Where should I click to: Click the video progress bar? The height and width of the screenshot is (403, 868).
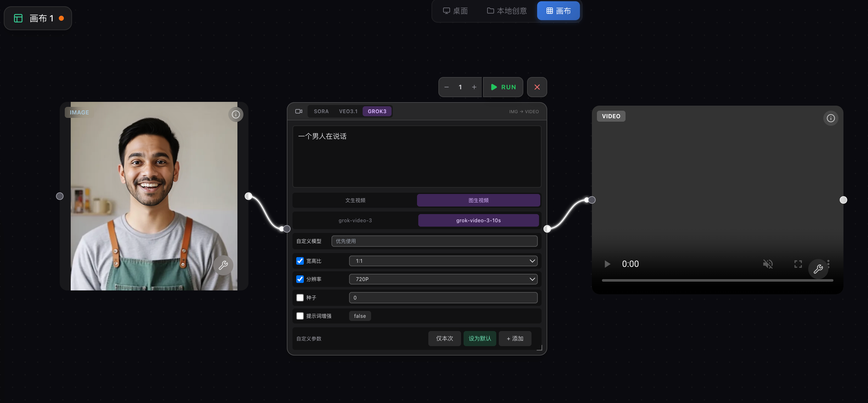717,280
